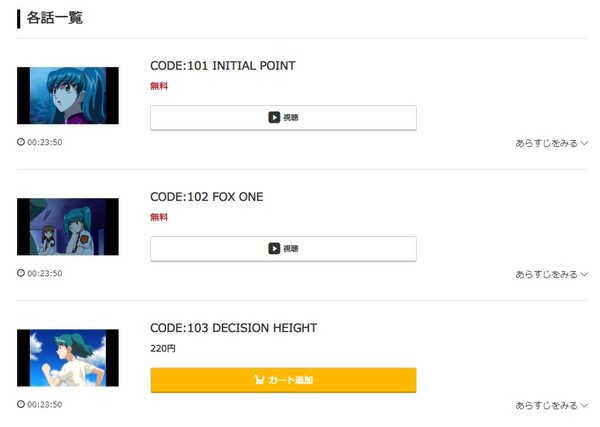Expand the synopsis for CODE:101 INITIAL POINT
Viewport: 600px width, 427px height.
(x=551, y=143)
